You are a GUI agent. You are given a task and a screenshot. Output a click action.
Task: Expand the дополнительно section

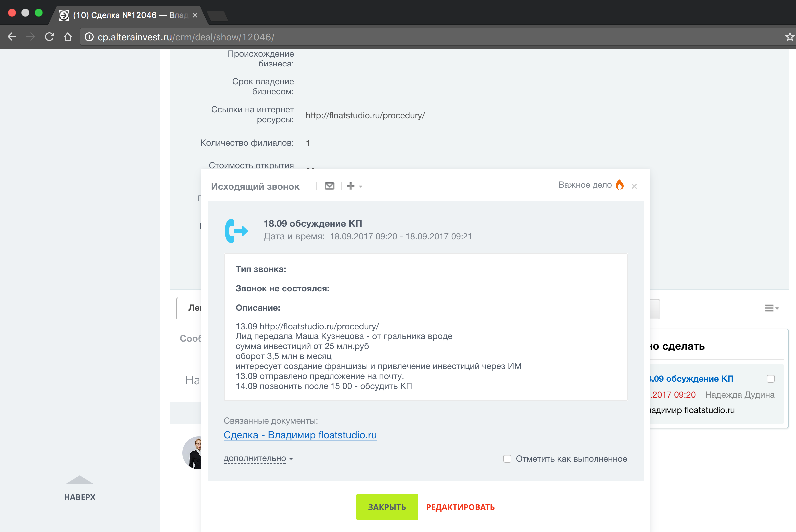tap(255, 458)
